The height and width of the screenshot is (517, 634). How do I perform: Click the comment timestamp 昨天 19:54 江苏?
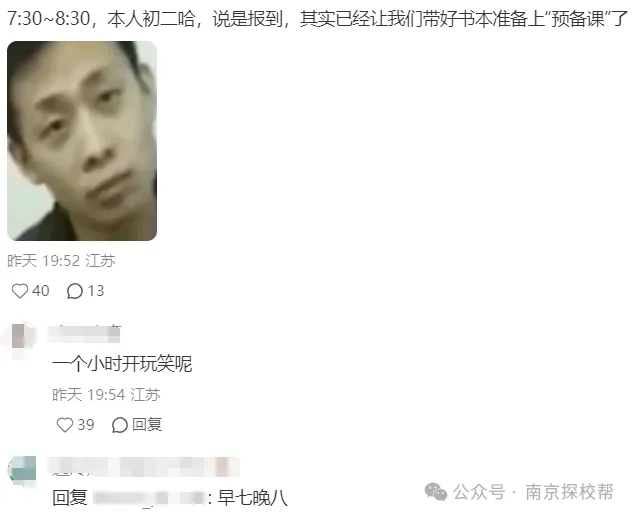click(106, 395)
